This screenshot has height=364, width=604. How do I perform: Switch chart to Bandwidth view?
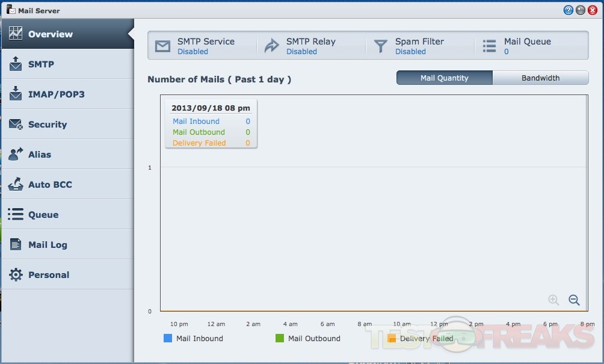pos(540,78)
